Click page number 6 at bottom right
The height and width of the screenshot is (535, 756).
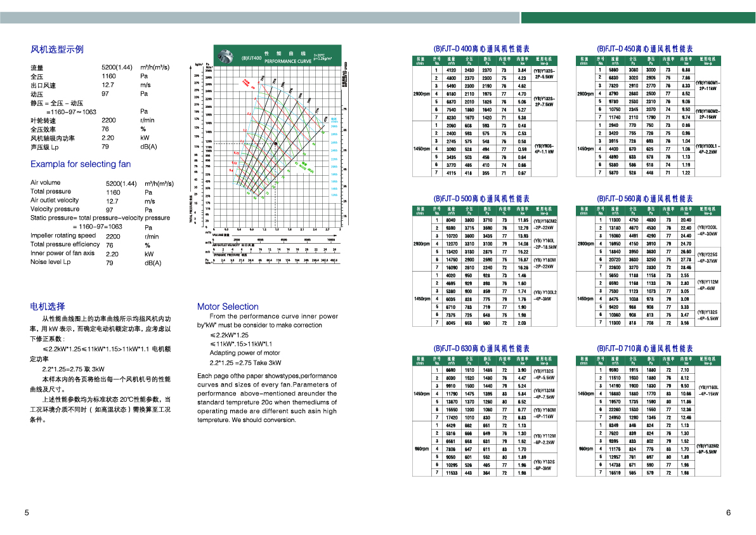(729, 513)
